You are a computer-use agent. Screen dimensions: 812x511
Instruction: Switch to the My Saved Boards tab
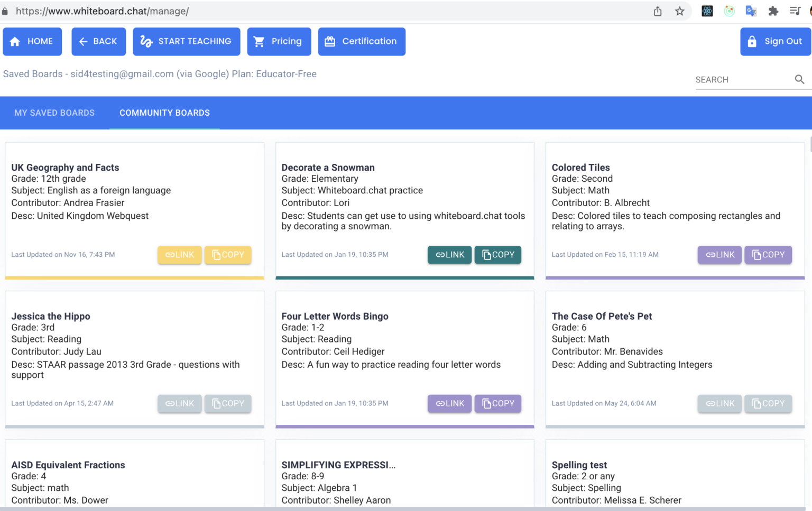click(x=54, y=113)
